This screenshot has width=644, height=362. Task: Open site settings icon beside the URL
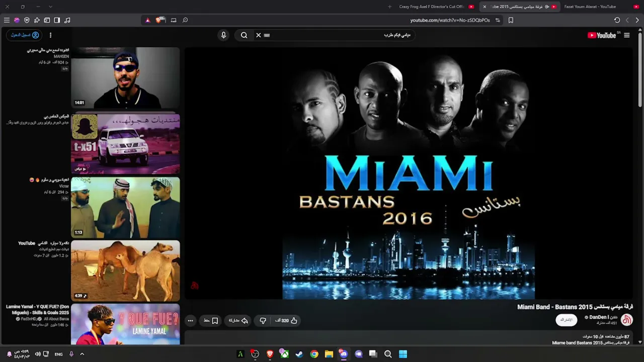[x=498, y=20]
